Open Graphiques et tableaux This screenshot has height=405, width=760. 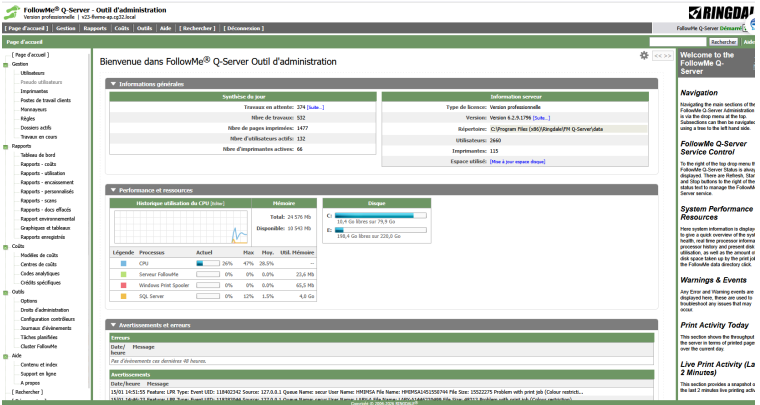(x=45, y=228)
